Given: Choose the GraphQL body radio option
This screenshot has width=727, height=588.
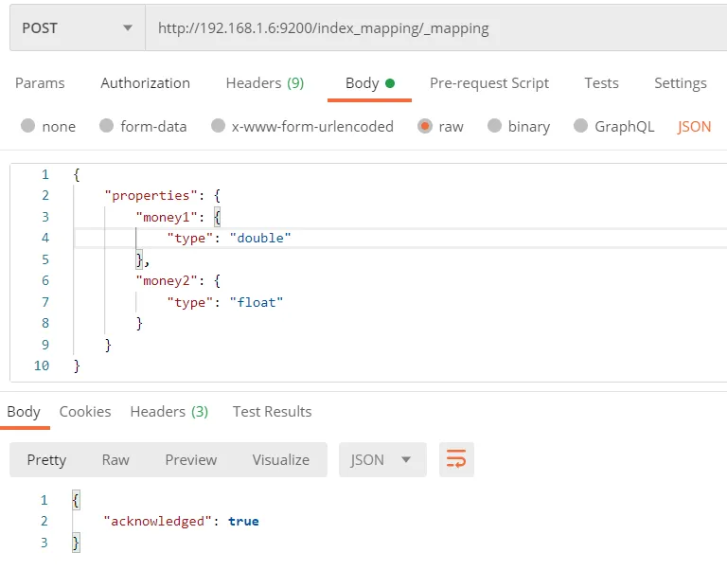Looking at the screenshot, I should [581, 126].
